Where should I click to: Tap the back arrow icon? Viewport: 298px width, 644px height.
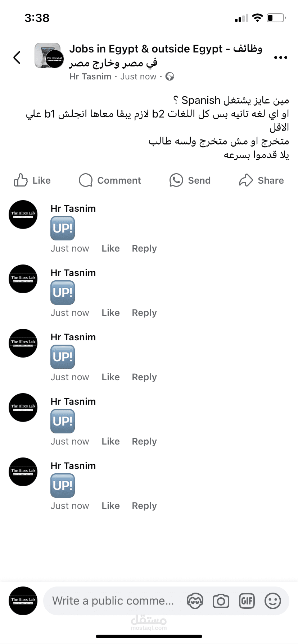tap(17, 57)
